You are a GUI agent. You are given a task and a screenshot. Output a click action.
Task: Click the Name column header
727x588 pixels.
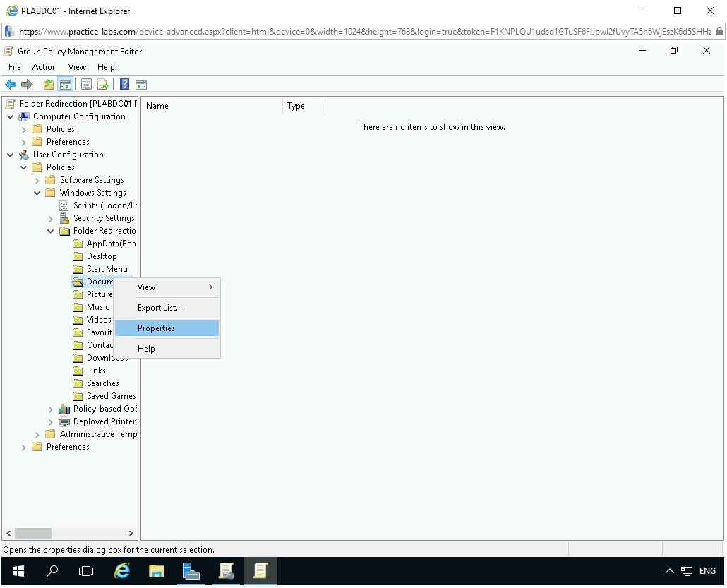click(x=212, y=106)
